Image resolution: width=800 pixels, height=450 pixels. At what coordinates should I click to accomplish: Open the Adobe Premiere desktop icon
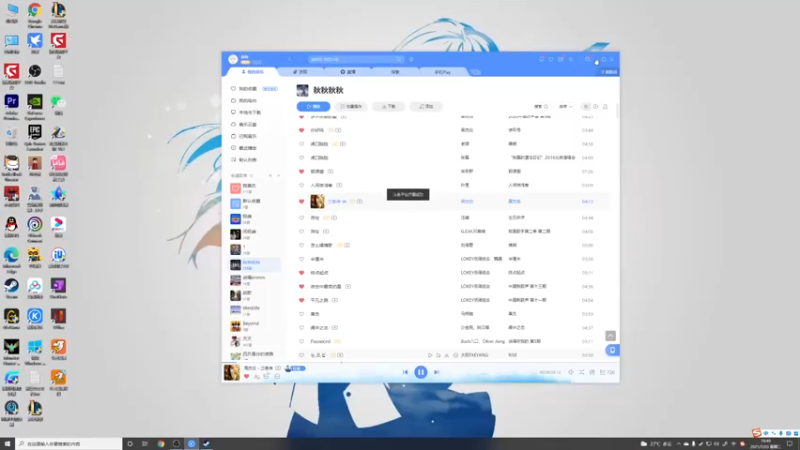pyautogui.click(x=11, y=107)
